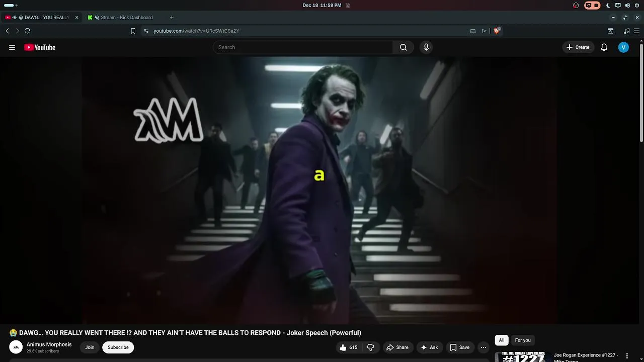The height and width of the screenshot is (362, 644).
Task: Open the account avatar menu
Action: [x=623, y=47]
